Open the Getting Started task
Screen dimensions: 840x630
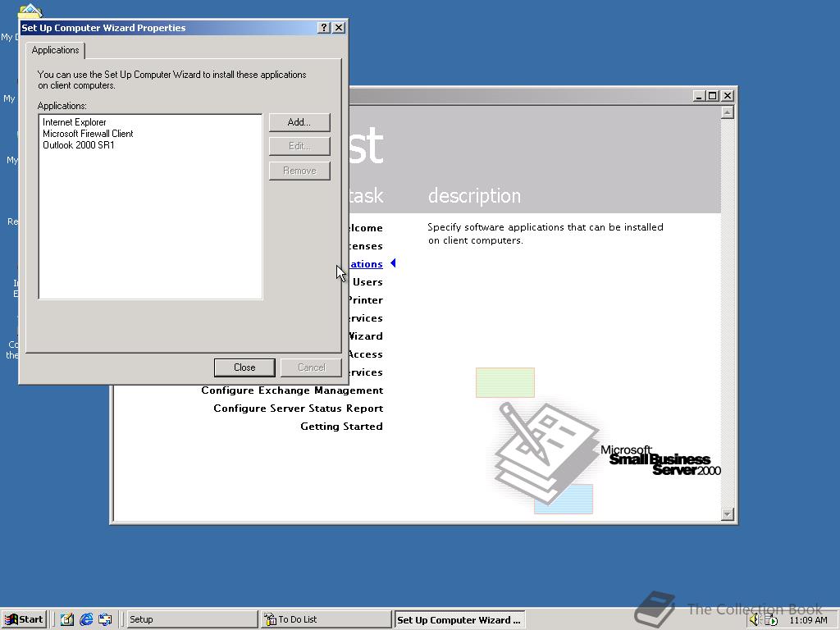341,427
